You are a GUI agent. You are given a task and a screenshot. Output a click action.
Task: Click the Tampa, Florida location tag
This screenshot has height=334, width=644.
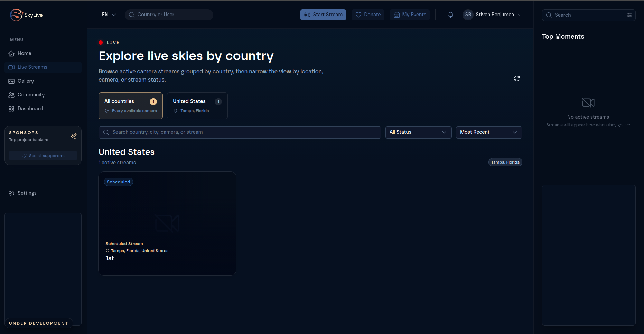505,162
